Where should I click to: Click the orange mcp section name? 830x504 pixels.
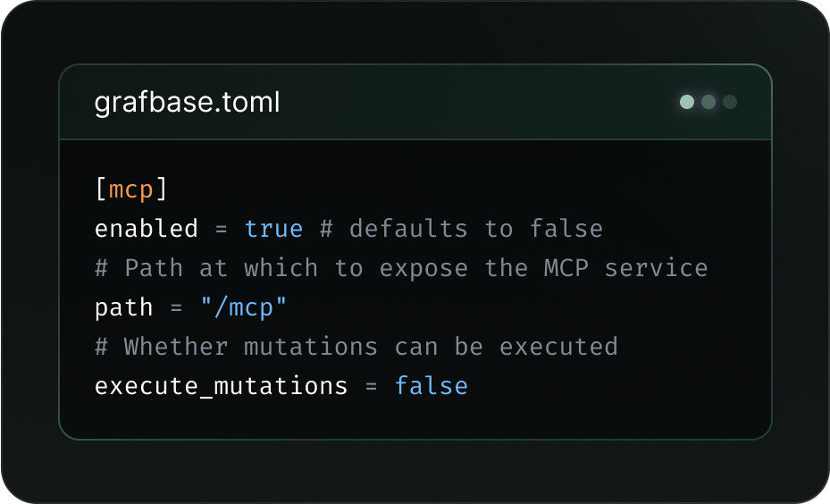(x=130, y=189)
